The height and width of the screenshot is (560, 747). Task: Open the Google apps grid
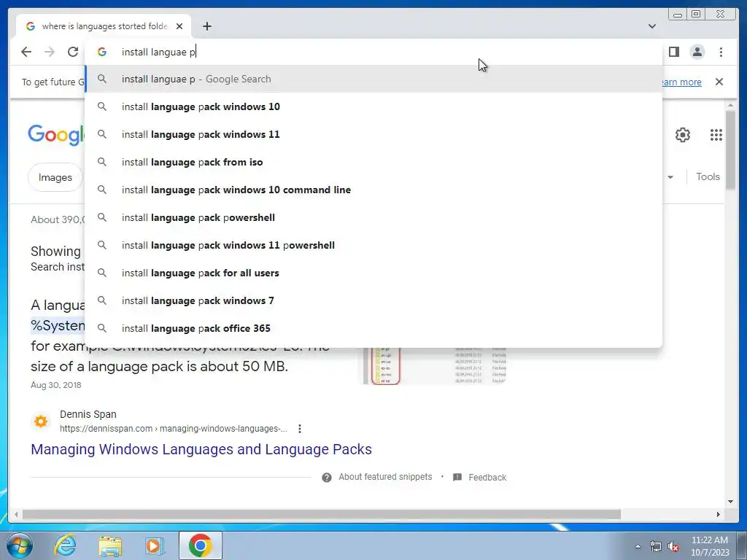click(x=716, y=135)
